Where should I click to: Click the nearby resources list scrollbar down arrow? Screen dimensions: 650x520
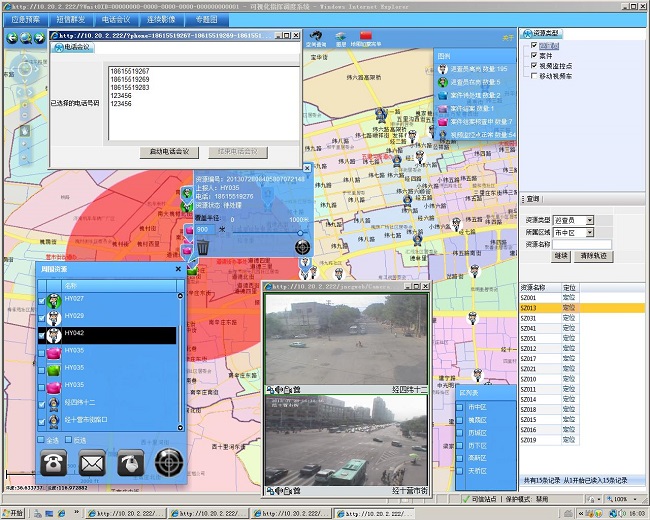point(180,428)
